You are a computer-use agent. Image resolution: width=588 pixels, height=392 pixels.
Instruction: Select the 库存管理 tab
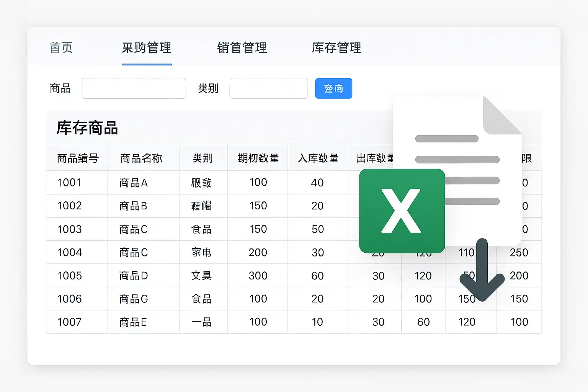click(336, 48)
